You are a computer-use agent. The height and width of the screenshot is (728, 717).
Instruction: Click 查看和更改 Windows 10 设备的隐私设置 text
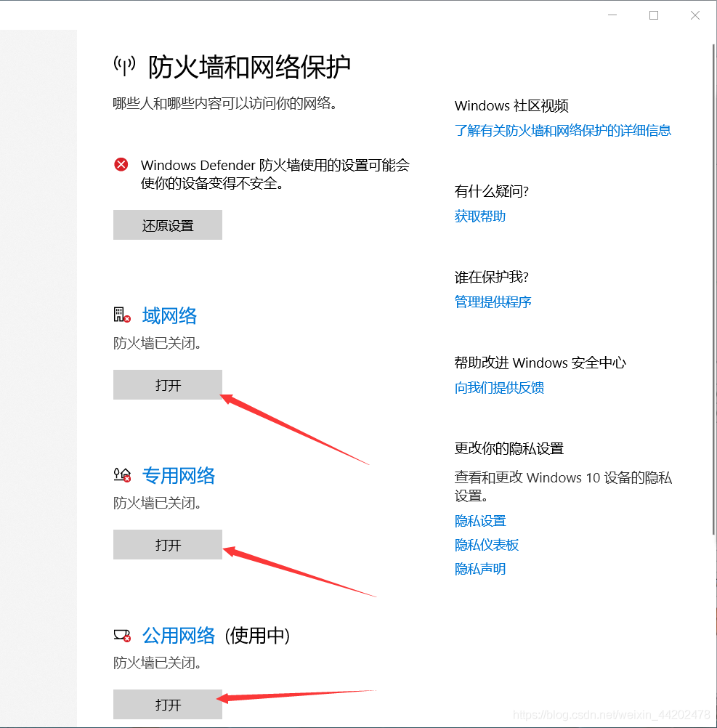tap(563, 486)
